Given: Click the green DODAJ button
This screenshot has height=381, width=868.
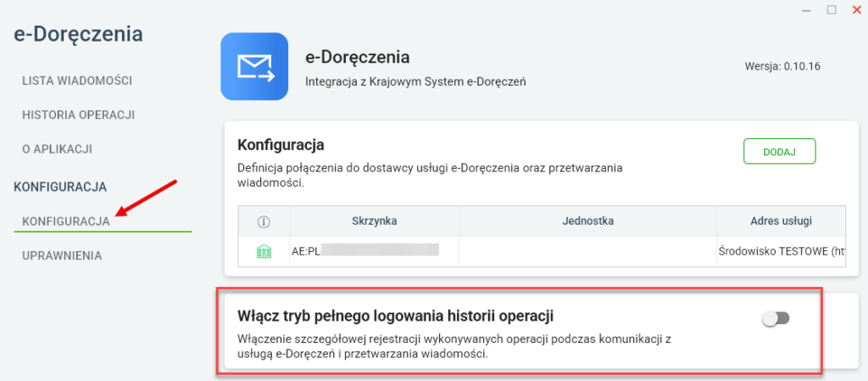Looking at the screenshot, I should tap(780, 151).
